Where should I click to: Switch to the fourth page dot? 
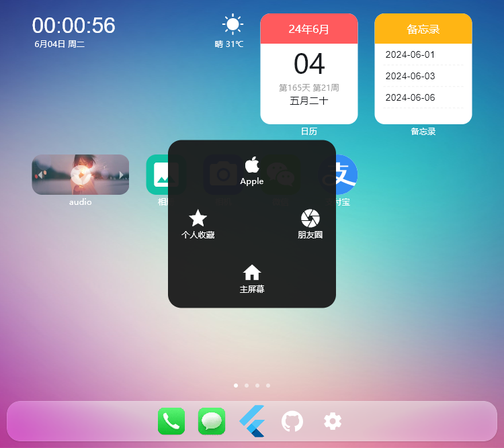click(268, 386)
